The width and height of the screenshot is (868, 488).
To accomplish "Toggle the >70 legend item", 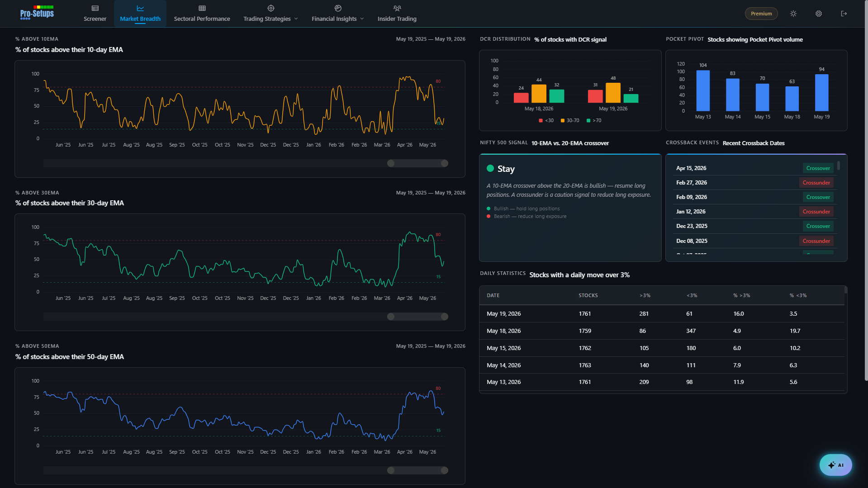I will [594, 121].
